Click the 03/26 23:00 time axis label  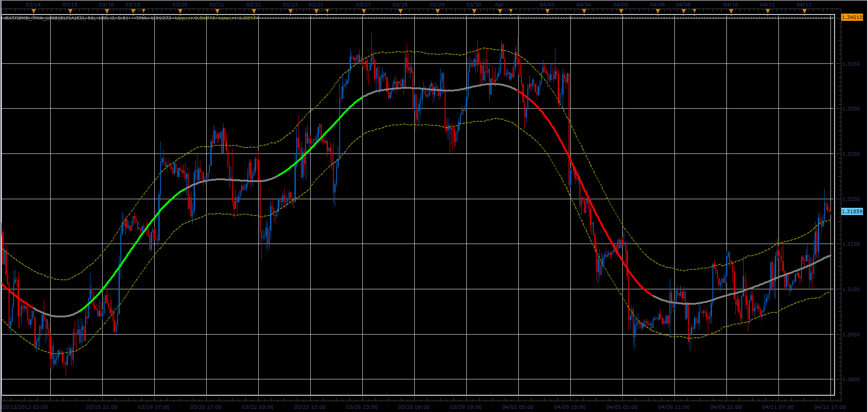[x=362, y=407]
